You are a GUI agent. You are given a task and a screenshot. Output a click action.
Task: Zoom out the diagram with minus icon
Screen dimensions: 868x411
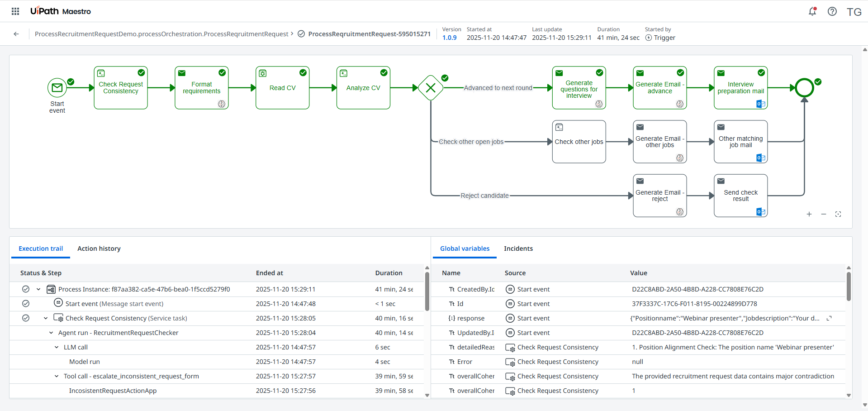[823, 214]
